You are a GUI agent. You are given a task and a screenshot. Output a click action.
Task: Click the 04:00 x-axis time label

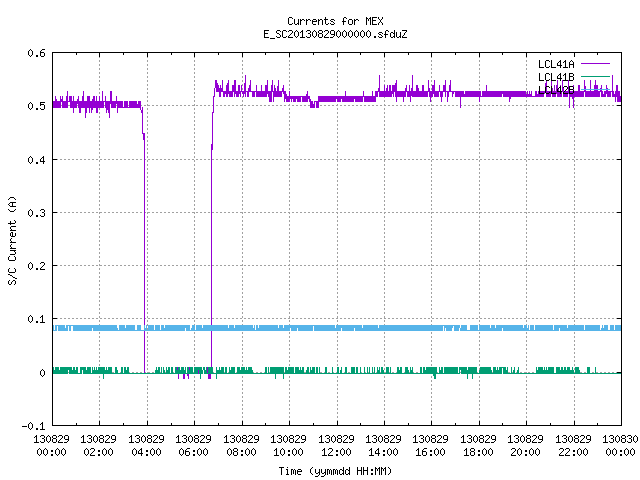146,452
